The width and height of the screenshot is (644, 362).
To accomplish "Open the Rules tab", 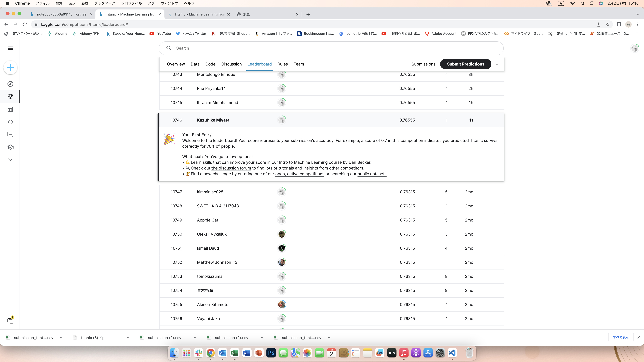I will (x=282, y=64).
